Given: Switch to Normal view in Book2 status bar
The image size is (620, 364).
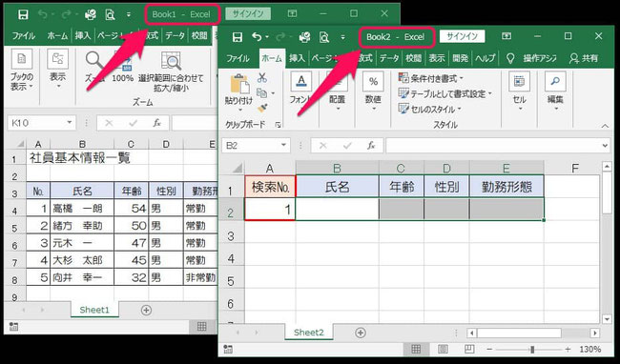Looking at the screenshot, I should pos(416,349).
